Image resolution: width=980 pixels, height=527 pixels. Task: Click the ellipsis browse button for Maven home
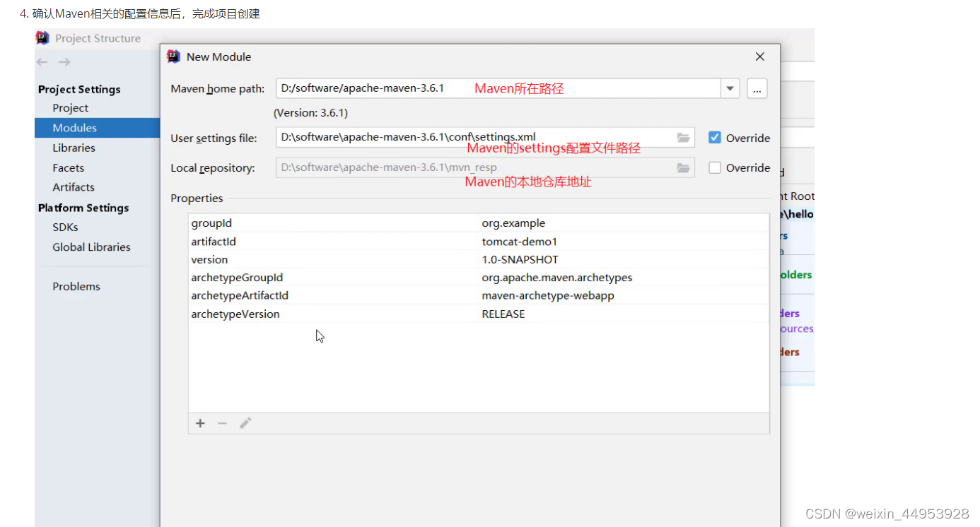[757, 88]
